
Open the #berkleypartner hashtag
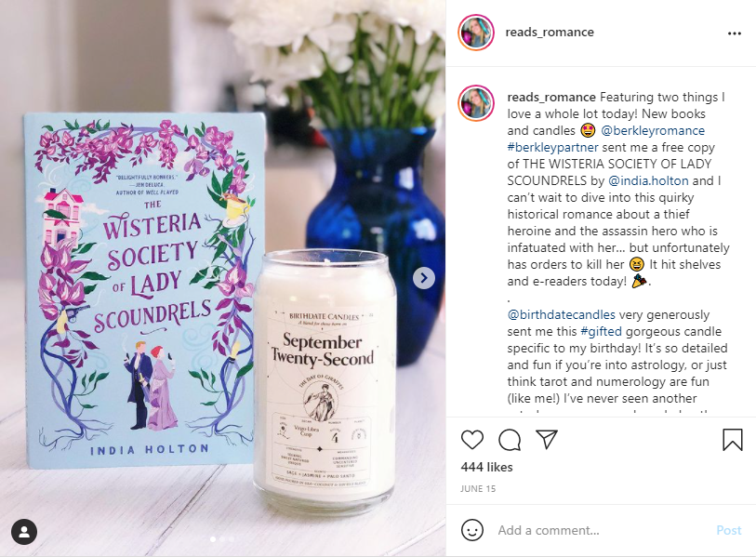click(x=552, y=147)
